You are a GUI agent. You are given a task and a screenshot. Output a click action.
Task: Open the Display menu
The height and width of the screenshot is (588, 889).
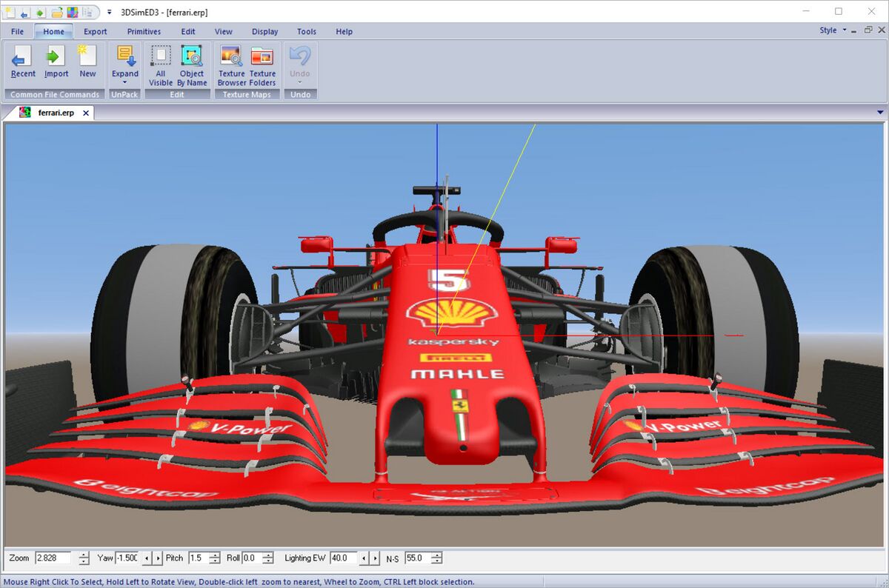click(x=264, y=32)
